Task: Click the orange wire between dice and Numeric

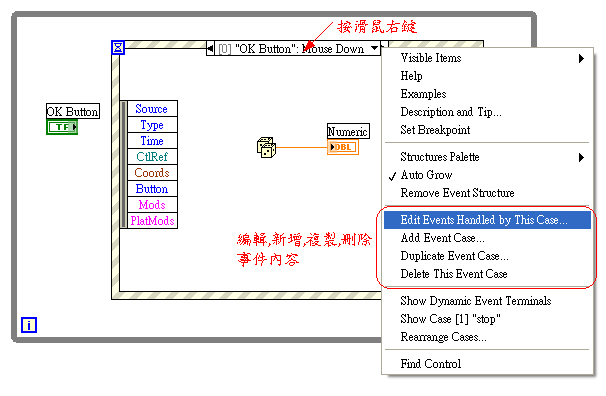Action: tap(301, 147)
